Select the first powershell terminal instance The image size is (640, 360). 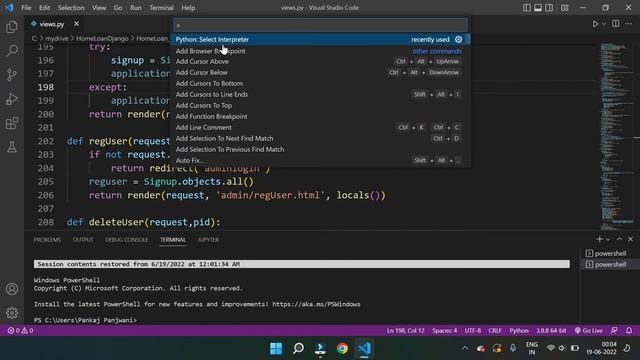(610, 253)
